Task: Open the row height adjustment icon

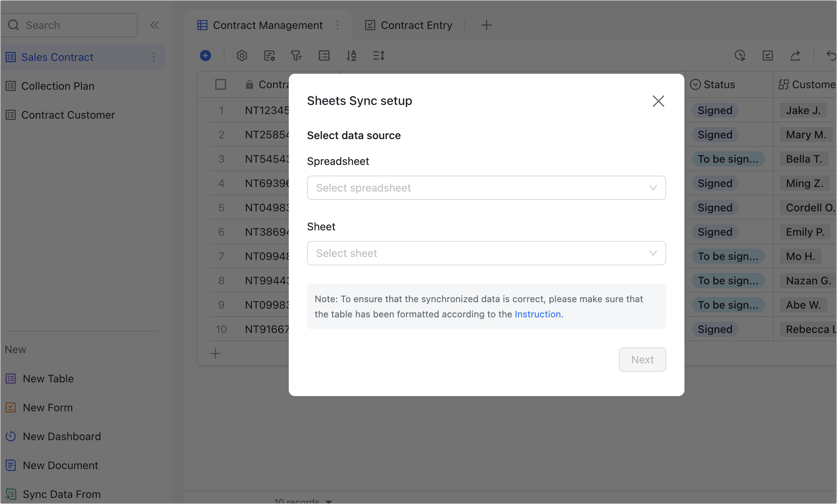Action: click(379, 55)
